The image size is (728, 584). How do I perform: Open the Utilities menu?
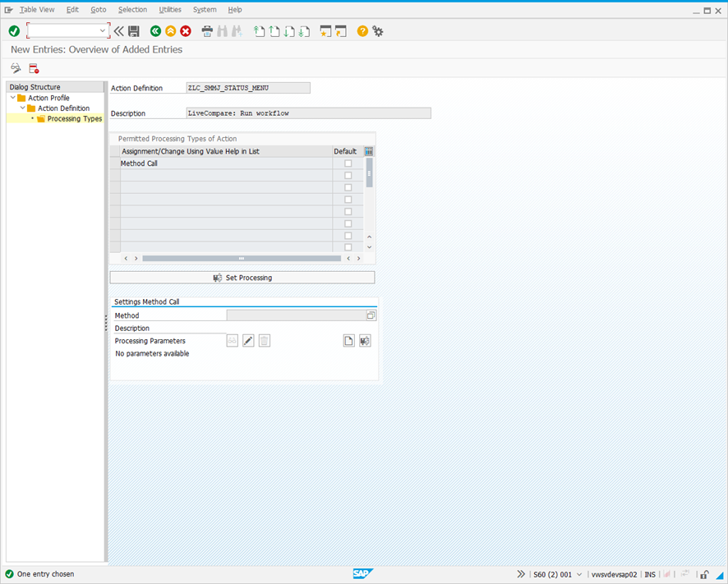pyautogui.click(x=170, y=9)
